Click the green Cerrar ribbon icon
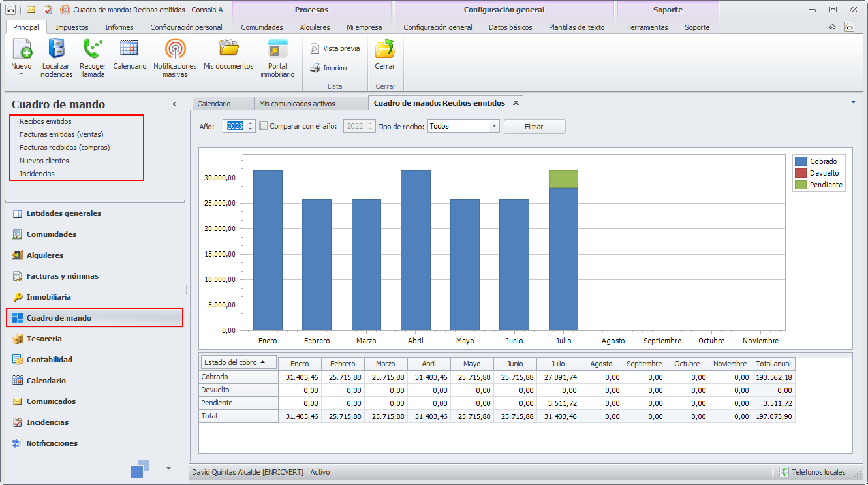This screenshot has height=485, width=868. tap(384, 49)
